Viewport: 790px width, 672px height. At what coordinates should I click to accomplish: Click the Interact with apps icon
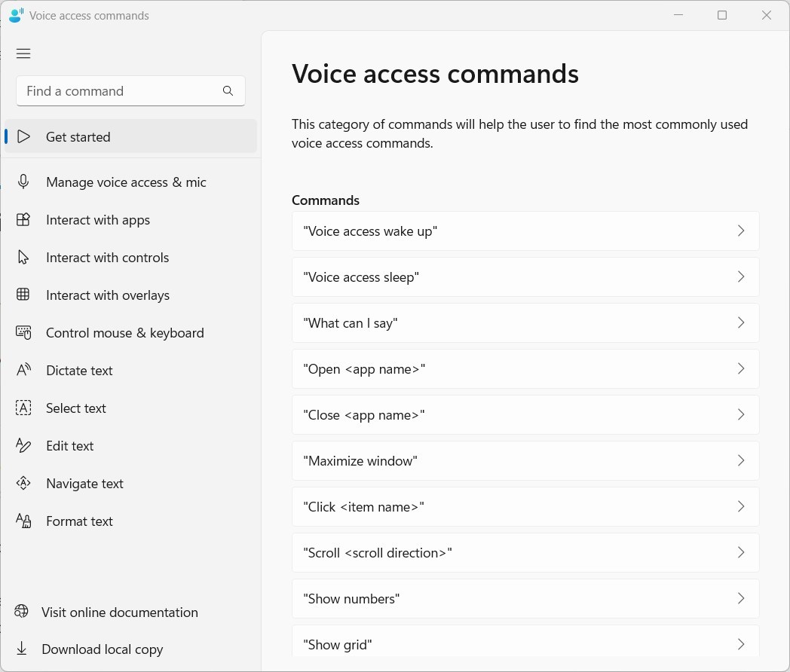(23, 219)
